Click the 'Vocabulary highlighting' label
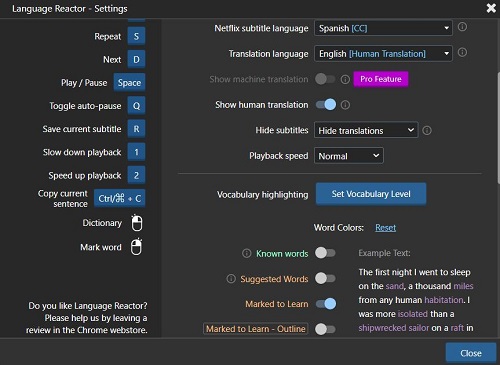Image resolution: width=500 pixels, height=365 pixels. click(x=263, y=195)
